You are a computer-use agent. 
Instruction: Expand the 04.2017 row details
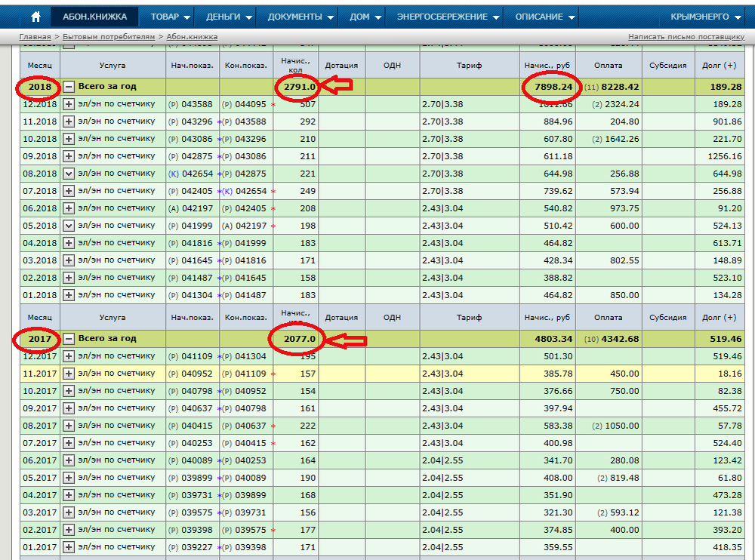(69, 495)
